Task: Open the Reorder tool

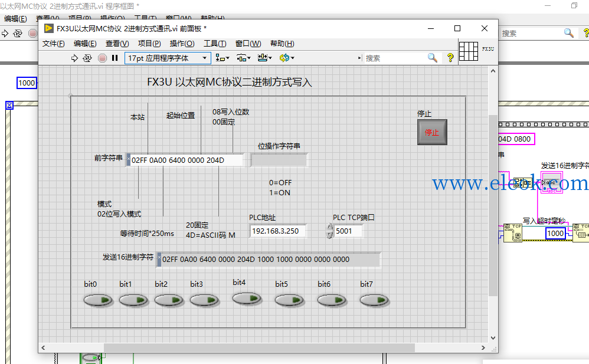Action: coord(287,58)
